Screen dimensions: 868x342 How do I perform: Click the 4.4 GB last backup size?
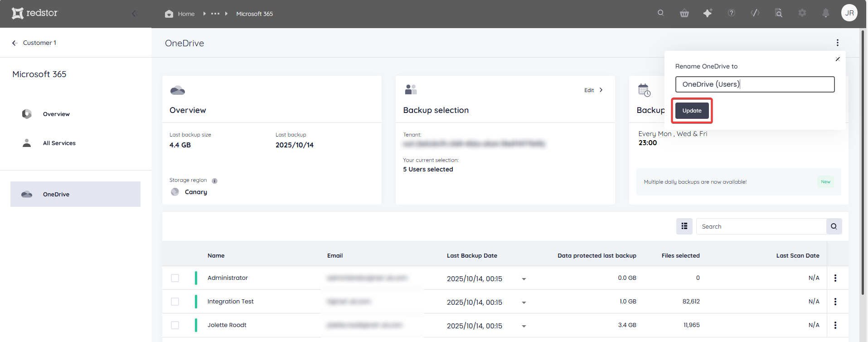click(180, 145)
